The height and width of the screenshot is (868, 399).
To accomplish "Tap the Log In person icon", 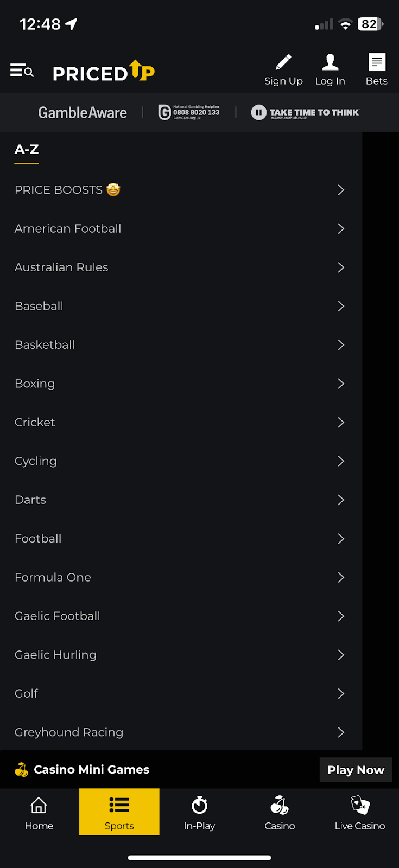I will click(330, 62).
